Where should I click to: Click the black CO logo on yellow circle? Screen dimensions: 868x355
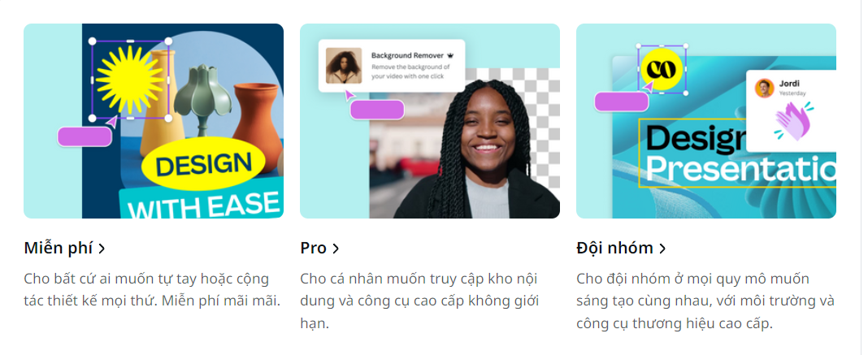click(662, 69)
